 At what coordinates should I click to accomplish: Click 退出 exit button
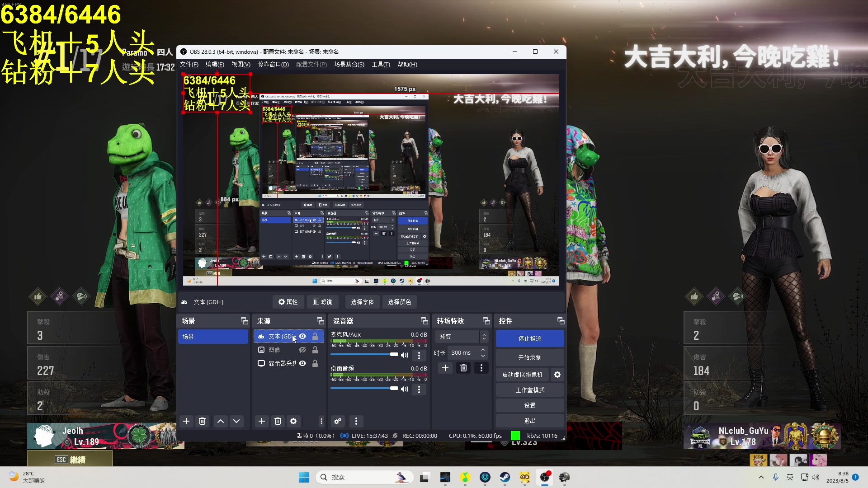point(530,421)
